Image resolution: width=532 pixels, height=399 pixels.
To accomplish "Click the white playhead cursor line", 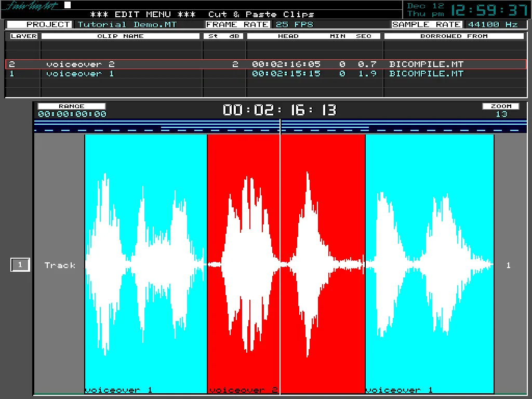I will coord(280,258).
